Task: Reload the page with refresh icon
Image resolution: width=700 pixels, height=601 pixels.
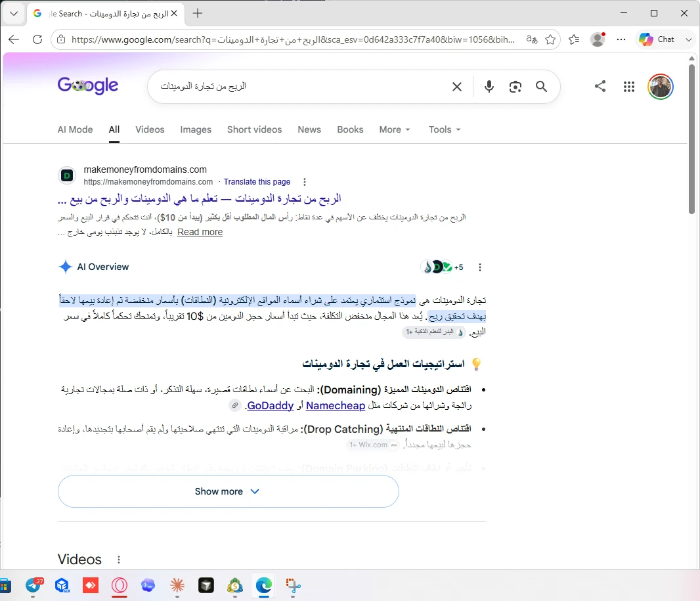Action: (x=37, y=39)
